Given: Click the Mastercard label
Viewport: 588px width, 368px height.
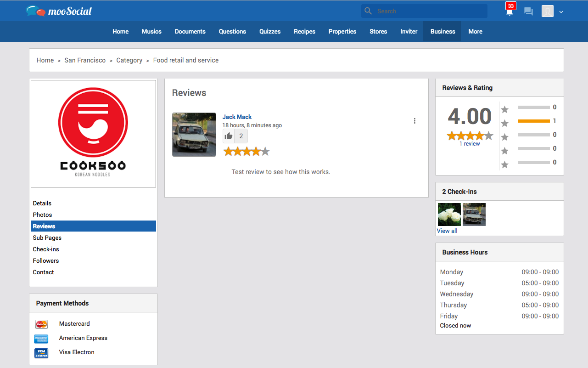Looking at the screenshot, I should 74,323.
